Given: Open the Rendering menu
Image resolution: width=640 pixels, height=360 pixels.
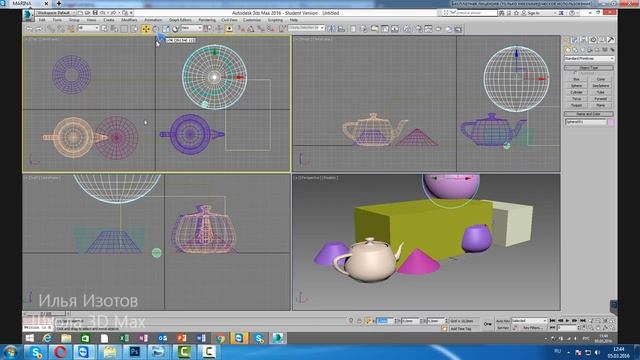Looking at the screenshot, I should click(207, 20).
